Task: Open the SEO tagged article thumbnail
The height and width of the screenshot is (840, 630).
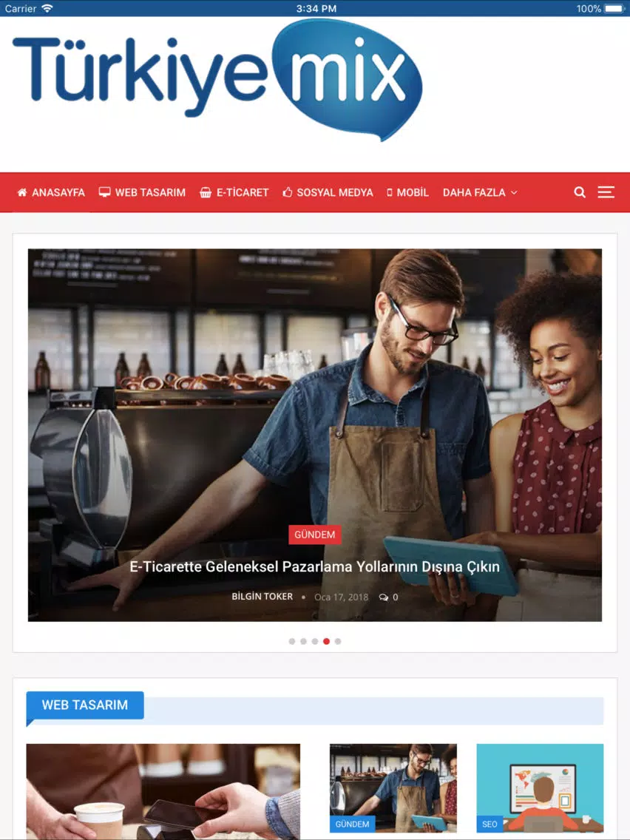Action: pyautogui.click(x=540, y=788)
